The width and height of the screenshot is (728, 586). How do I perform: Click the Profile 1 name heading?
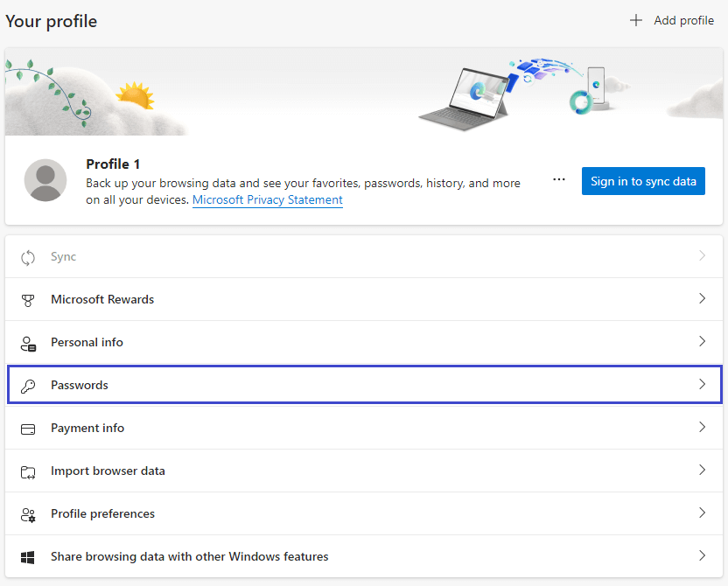(113, 164)
